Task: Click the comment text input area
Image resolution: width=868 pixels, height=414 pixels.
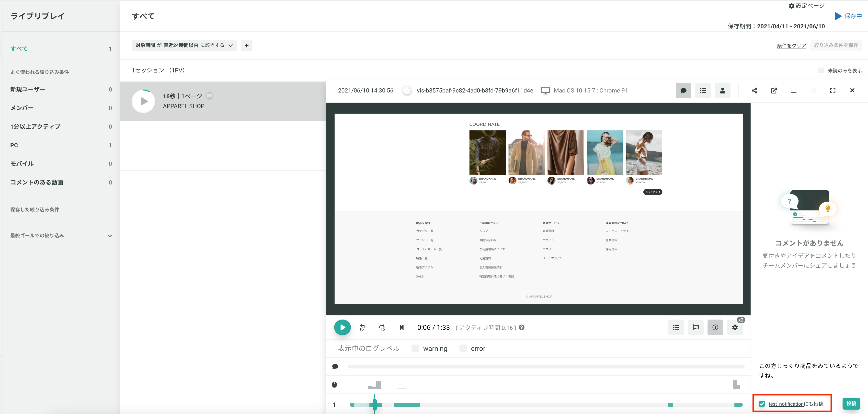Action: click(x=809, y=371)
